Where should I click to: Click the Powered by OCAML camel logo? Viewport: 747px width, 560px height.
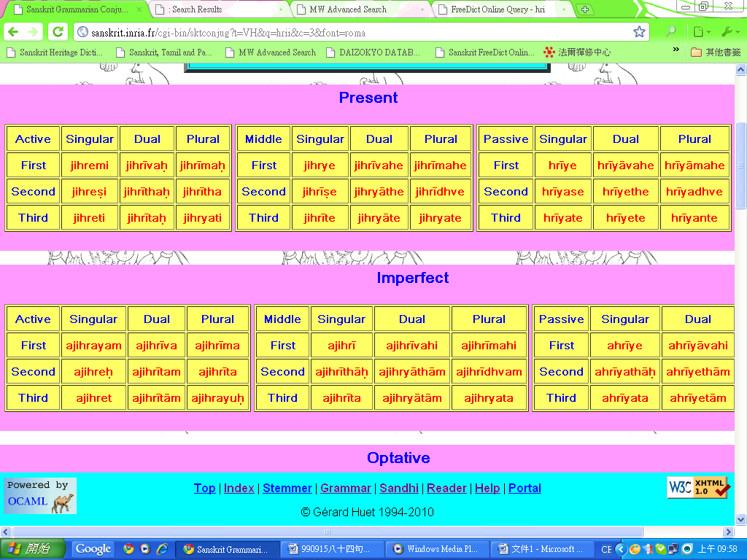(x=40, y=496)
